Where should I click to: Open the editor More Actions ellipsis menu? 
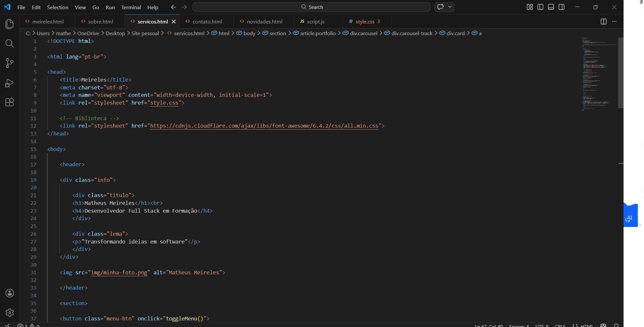pyautogui.click(x=614, y=22)
